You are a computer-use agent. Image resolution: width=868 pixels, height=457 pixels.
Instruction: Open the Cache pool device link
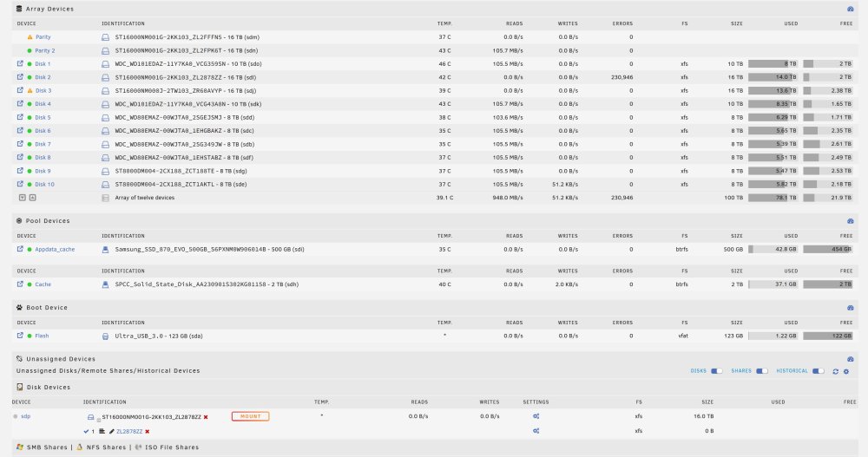pyautogui.click(x=43, y=284)
